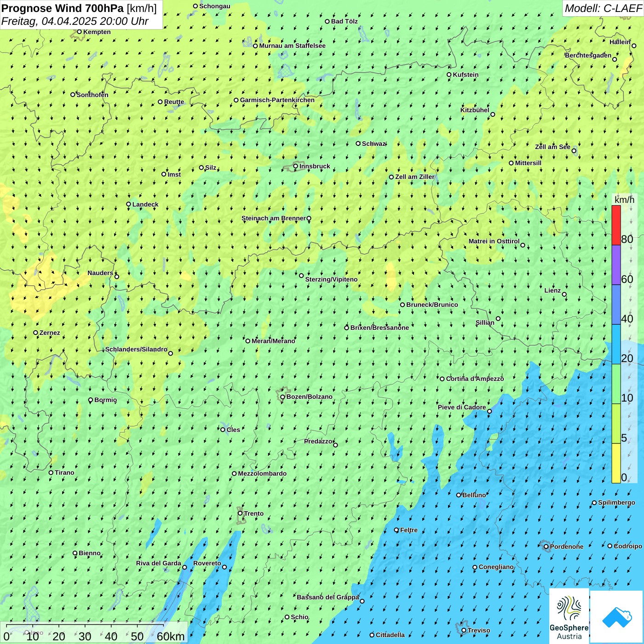The width and height of the screenshot is (644, 644).
Task: Click the Kufstein label
Action: [466, 75]
